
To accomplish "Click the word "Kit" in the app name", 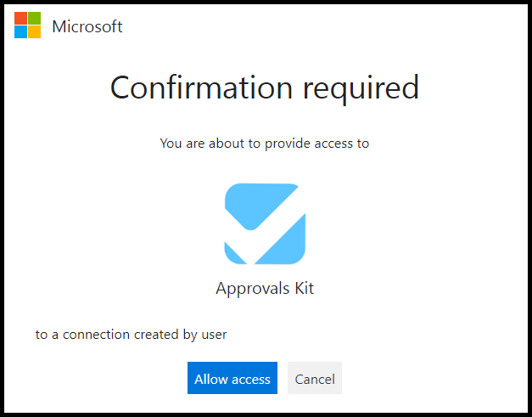I will coord(302,289).
